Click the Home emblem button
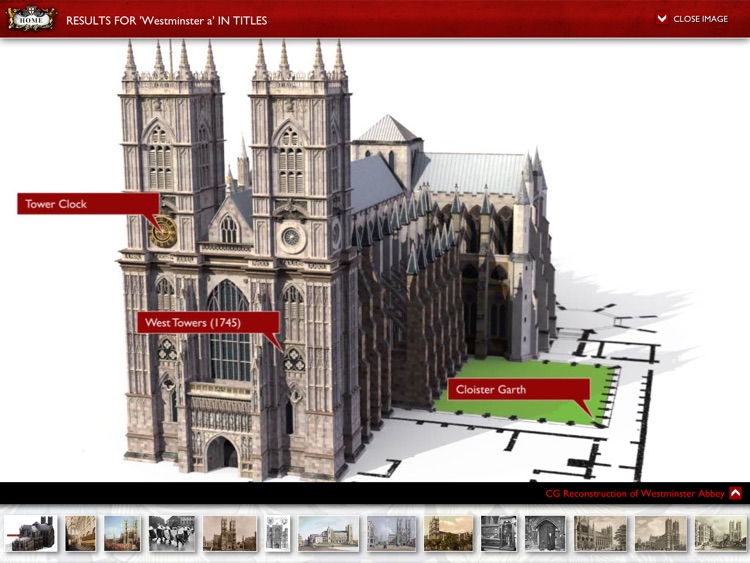750x563 pixels. click(x=32, y=19)
